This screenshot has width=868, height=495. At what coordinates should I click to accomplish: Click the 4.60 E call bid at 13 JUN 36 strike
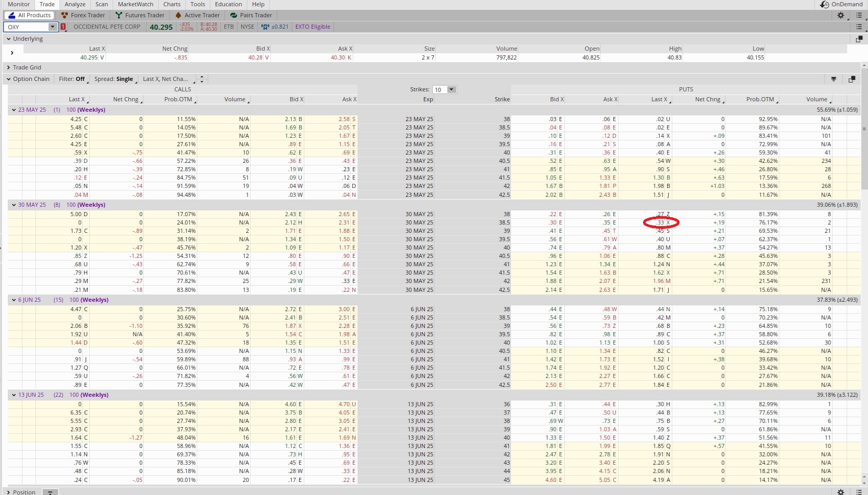[x=294, y=404]
